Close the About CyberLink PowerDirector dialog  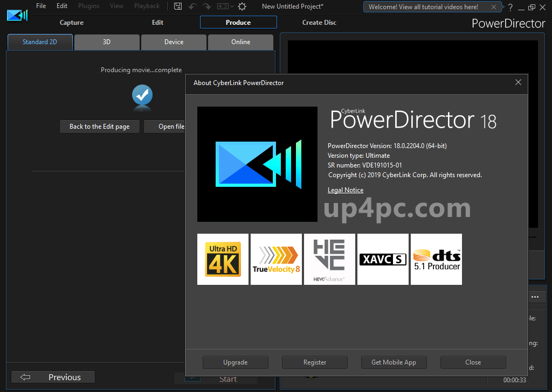(518, 82)
